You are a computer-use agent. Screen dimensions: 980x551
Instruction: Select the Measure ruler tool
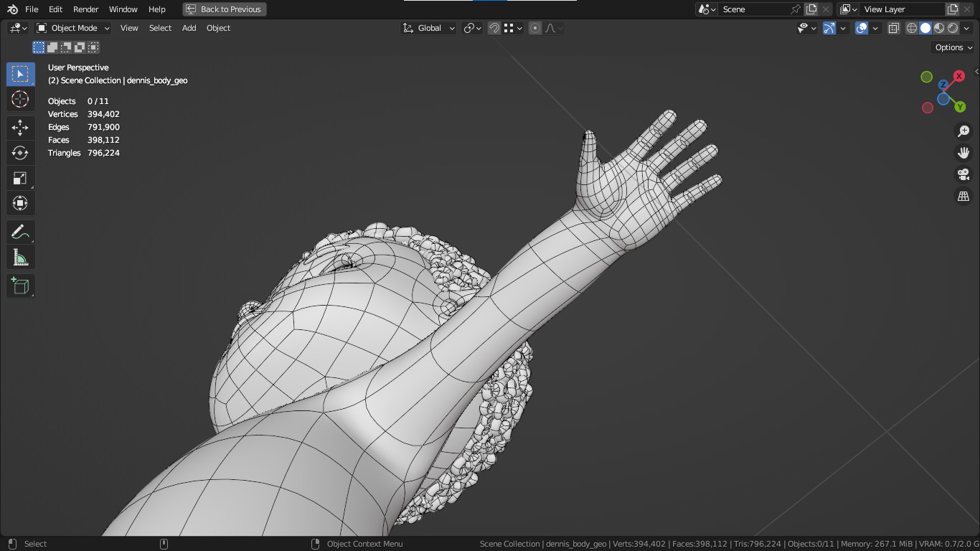tap(20, 258)
